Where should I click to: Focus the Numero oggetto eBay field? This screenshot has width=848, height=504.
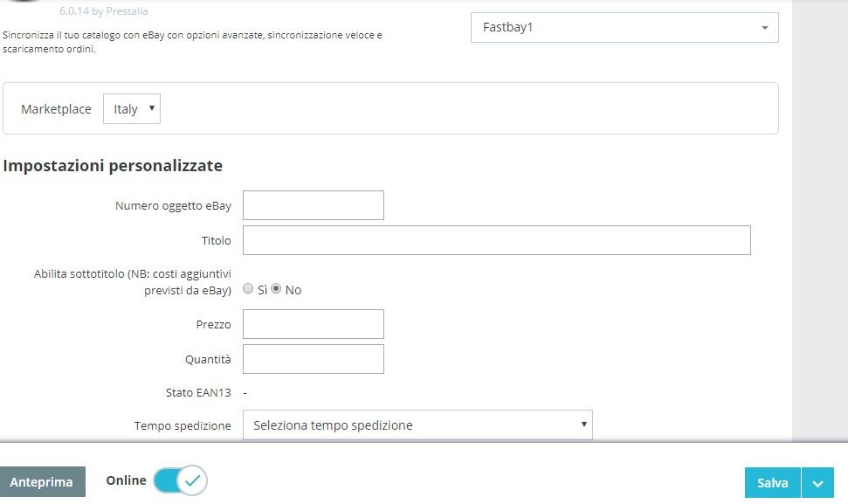(x=314, y=205)
